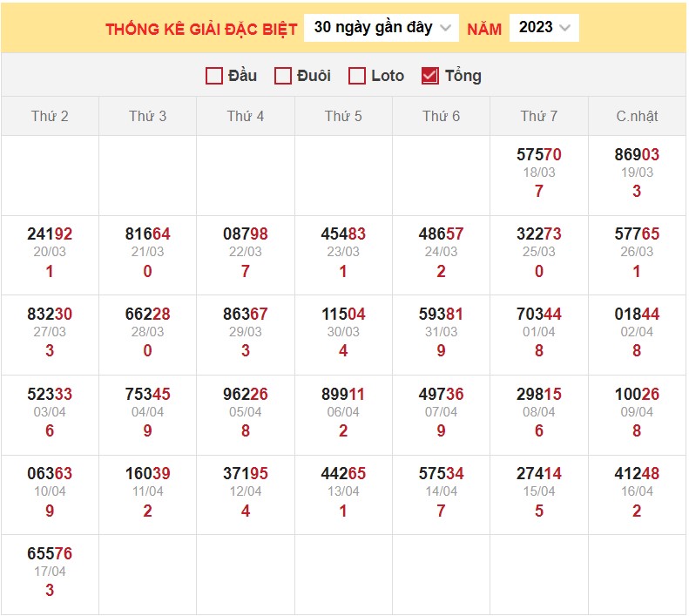Select result 49736 dated 07/04
This screenshot has width=689, height=616.
[441, 395]
